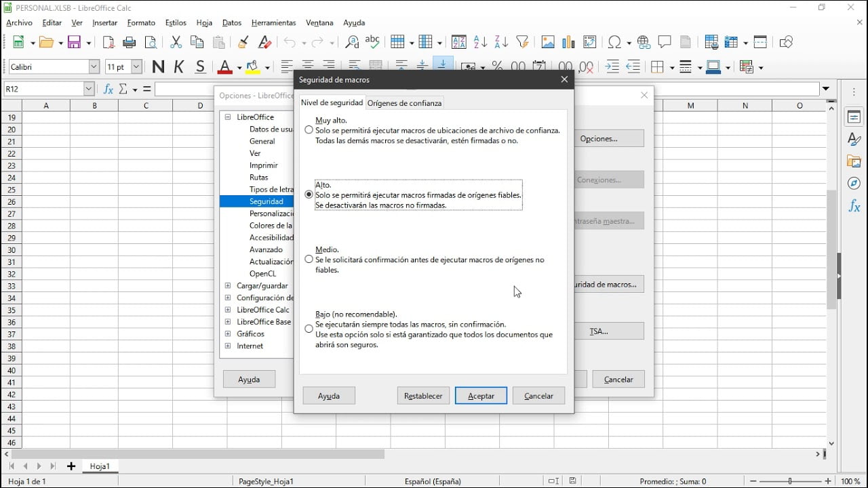Click the Insert special character omega icon
This screenshot has width=868, height=488.
pyautogui.click(x=615, y=42)
